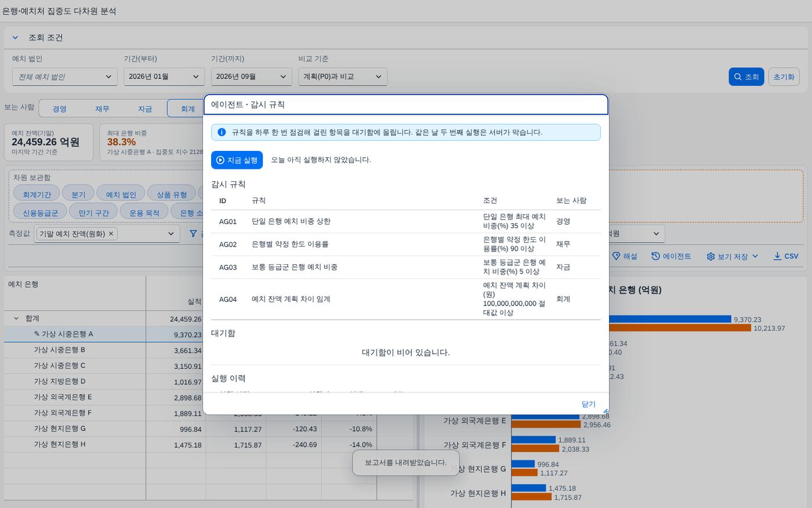Click the 조회 search button
The image size is (812, 508).
click(746, 77)
